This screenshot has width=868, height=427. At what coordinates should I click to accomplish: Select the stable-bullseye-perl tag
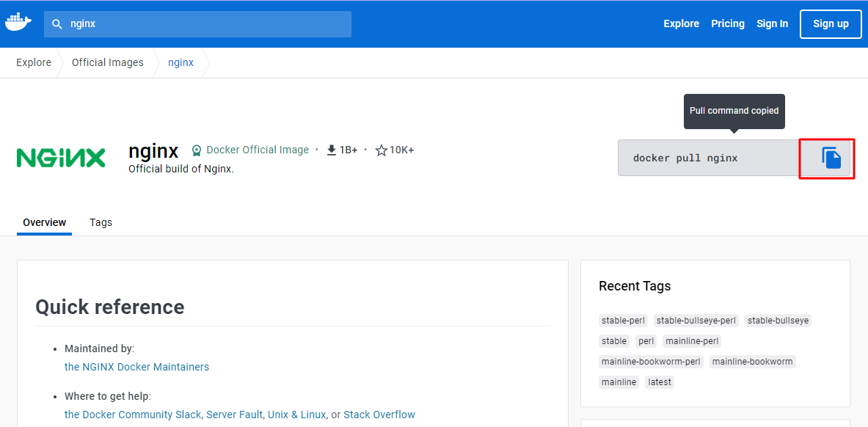696,321
